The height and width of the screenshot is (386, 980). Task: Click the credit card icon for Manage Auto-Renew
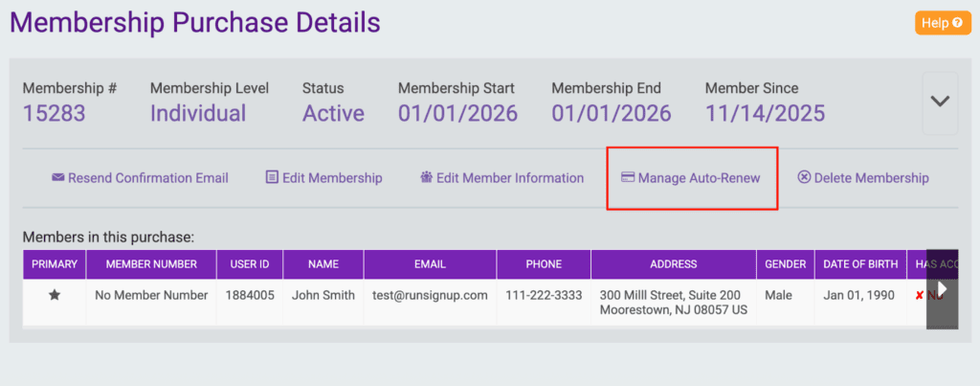[x=628, y=178]
